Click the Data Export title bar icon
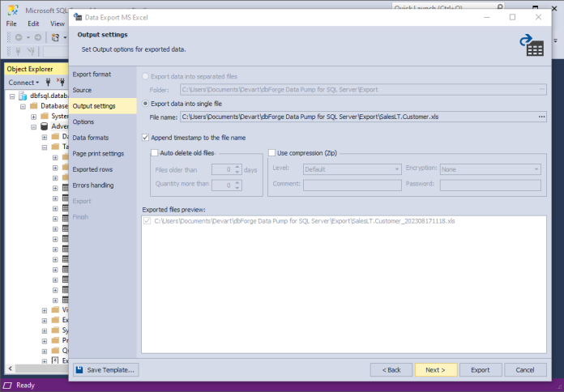 point(77,16)
